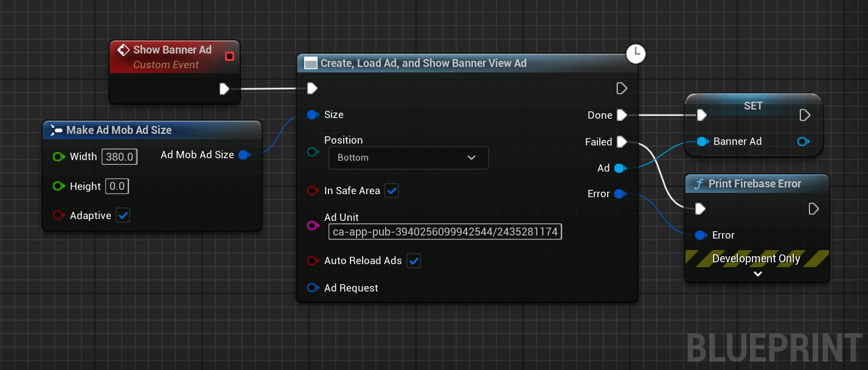
Task: Click the Size input pin
Action: [313, 114]
